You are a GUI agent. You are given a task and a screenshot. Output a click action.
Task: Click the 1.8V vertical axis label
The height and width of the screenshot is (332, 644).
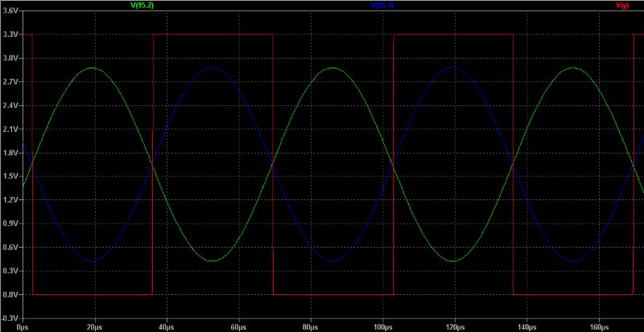(x=10, y=153)
